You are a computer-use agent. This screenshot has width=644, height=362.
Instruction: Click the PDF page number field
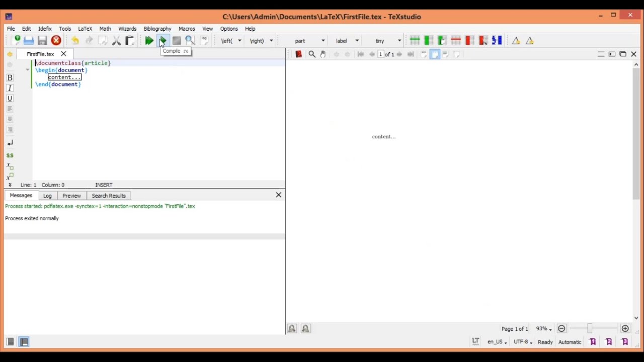coord(380,54)
